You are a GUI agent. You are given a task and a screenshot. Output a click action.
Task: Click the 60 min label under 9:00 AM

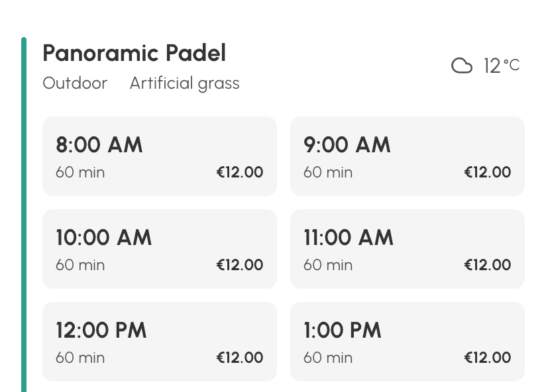point(328,172)
